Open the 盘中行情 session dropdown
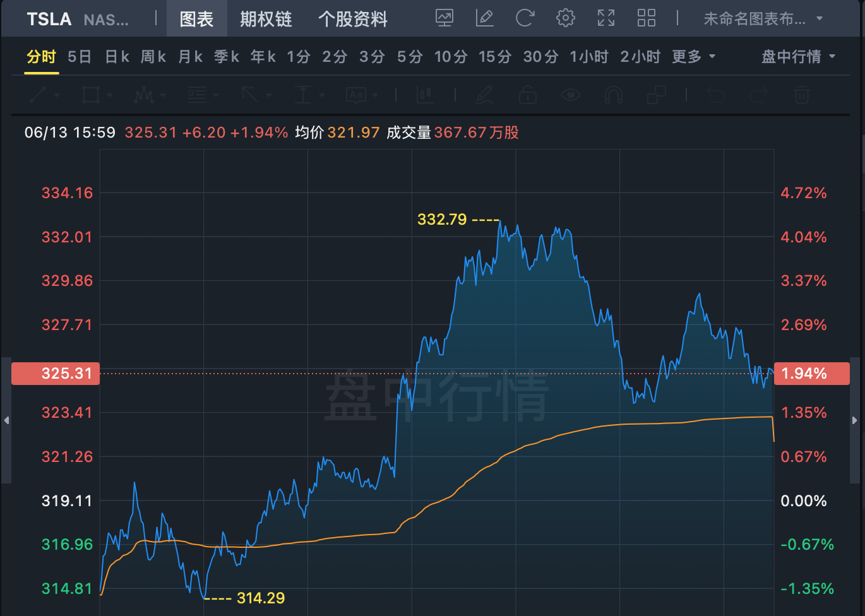This screenshot has height=616, width=865. [798, 57]
